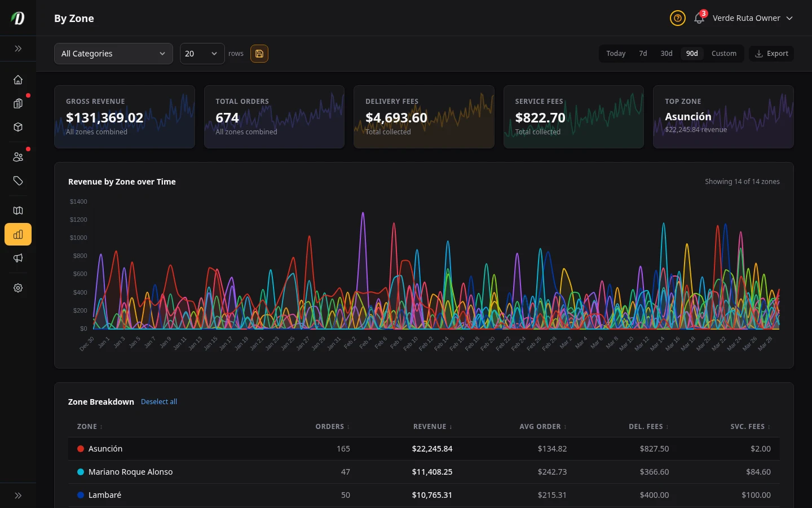Click the Export button
812x508 pixels.
coord(771,53)
